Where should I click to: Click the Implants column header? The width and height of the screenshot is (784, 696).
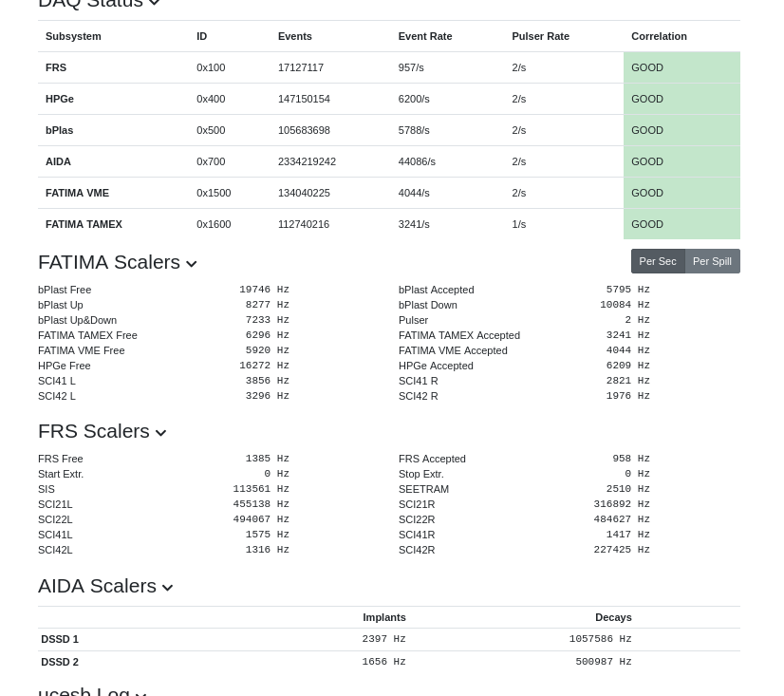[384, 617]
